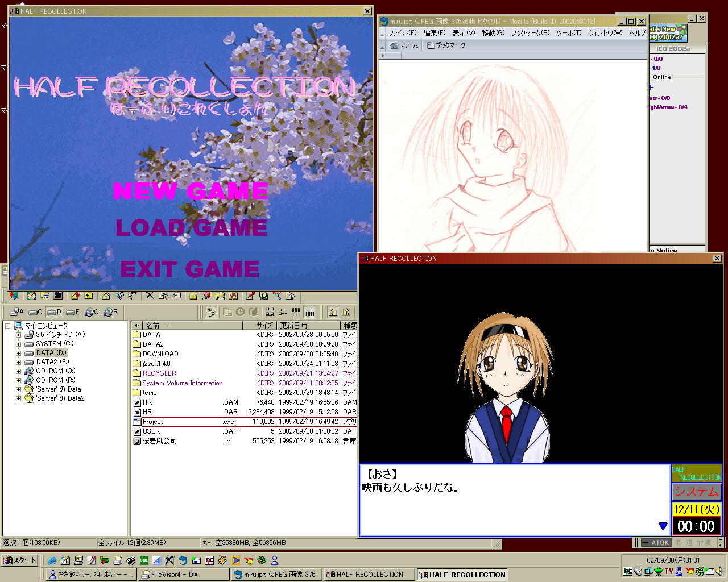This screenshot has width=728, height=582.
Task: Click miru.jpg Mozilla taskbar button
Action: point(276,575)
